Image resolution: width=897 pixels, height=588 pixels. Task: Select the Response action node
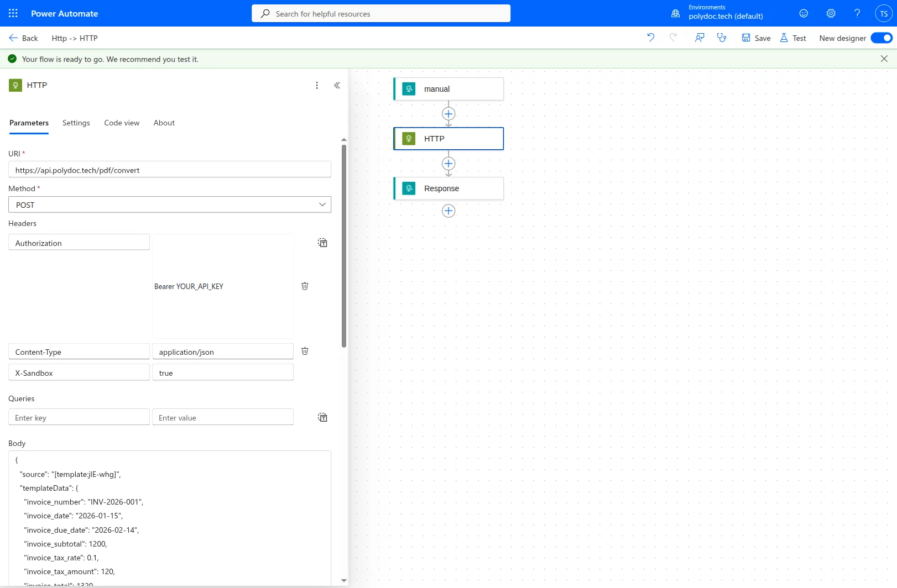[x=448, y=188]
